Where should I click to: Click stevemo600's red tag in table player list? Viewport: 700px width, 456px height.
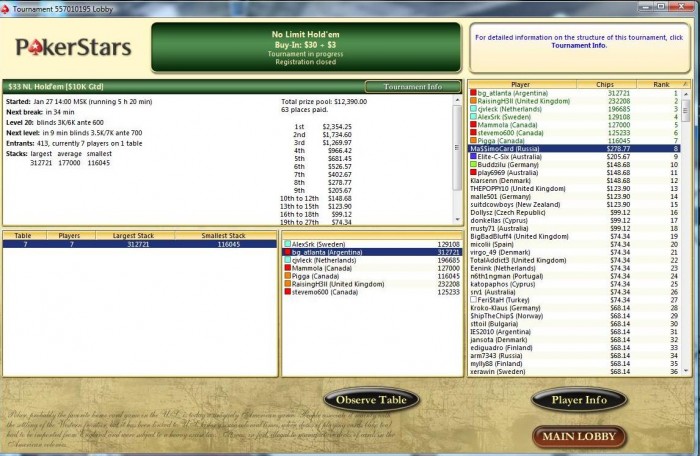tap(288, 292)
